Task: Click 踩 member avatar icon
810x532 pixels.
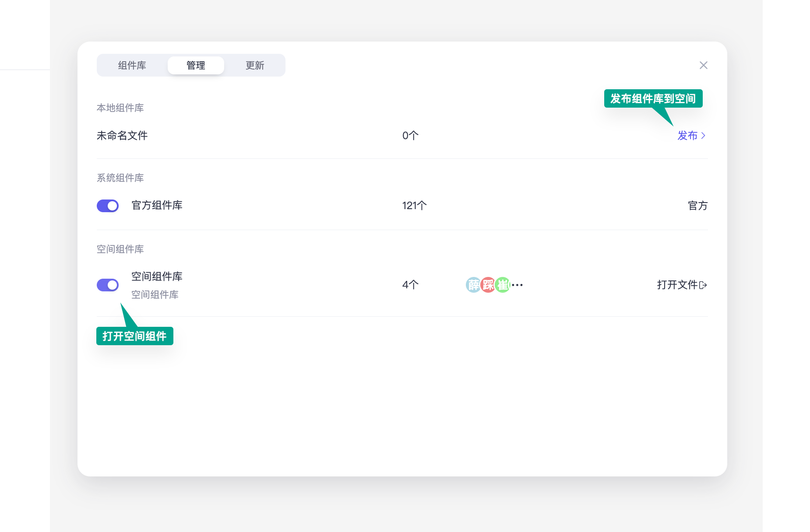Action: [x=488, y=285]
